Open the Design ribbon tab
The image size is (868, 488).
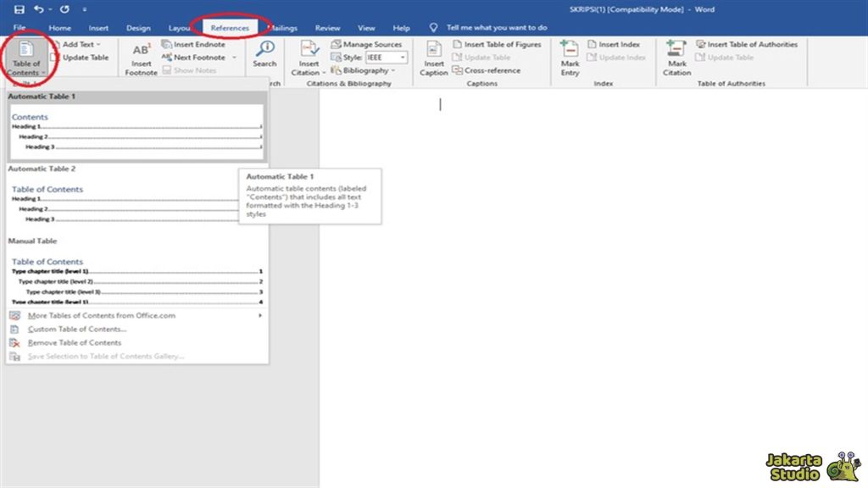[x=138, y=28]
